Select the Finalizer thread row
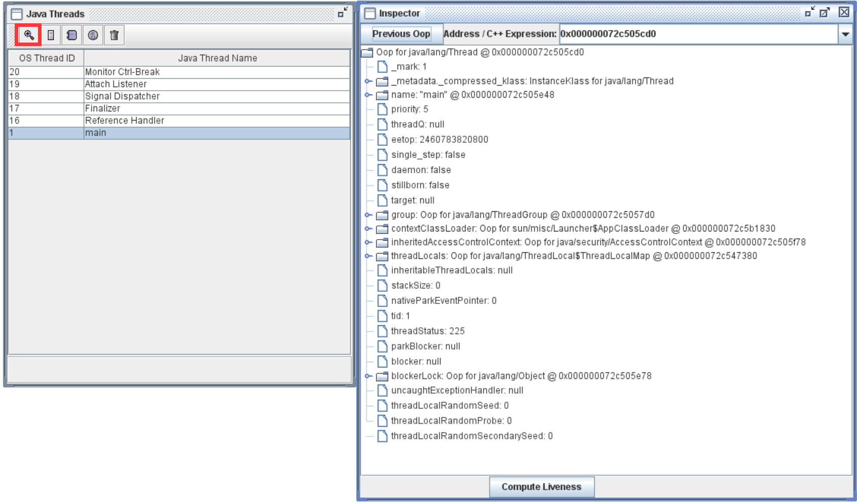 [x=179, y=108]
